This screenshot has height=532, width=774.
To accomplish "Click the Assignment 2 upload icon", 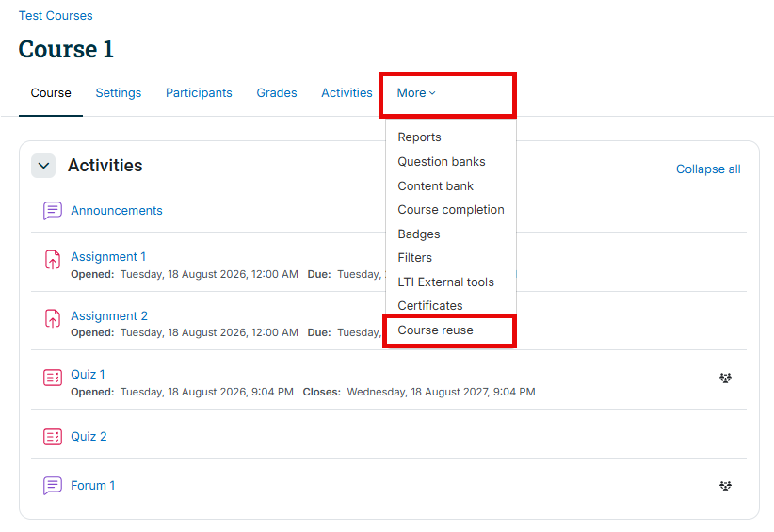I will 53,319.
